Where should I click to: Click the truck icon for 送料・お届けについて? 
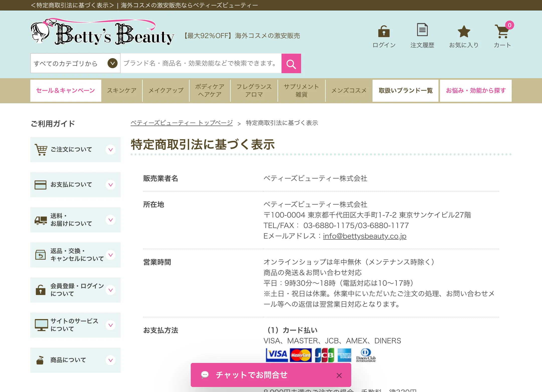(41, 220)
